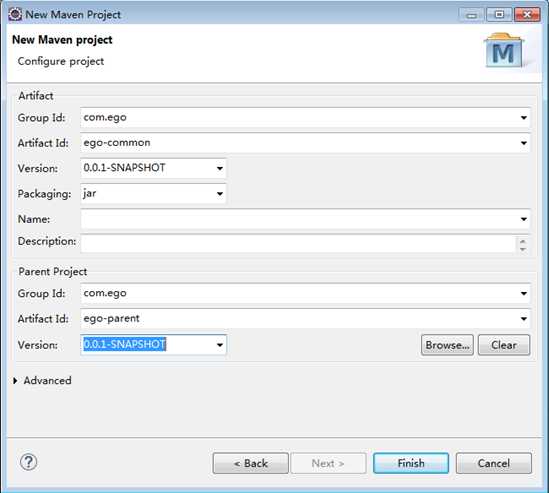Image resolution: width=549 pixels, height=493 pixels.
Task: Click the Clear button
Action: [x=504, y=345]
